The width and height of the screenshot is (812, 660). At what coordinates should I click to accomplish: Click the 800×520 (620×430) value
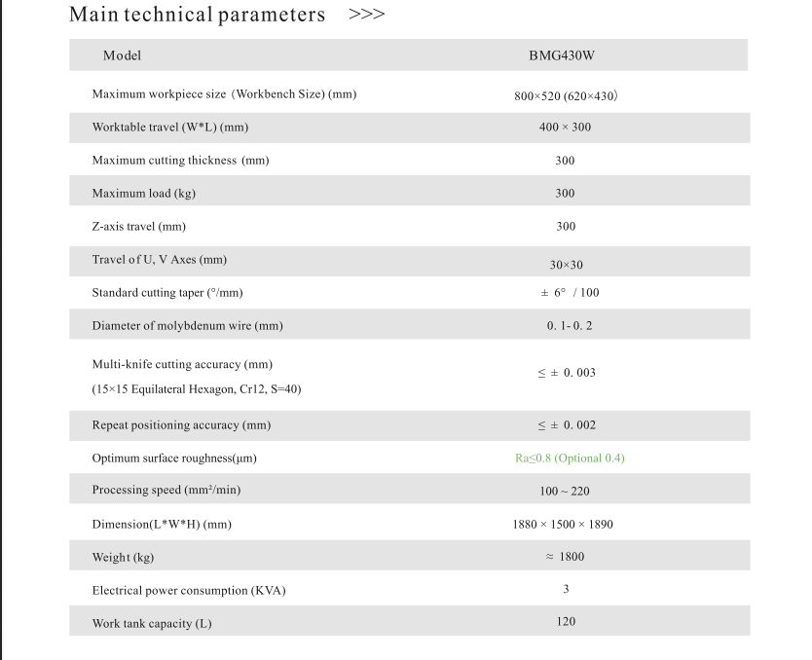566,95
